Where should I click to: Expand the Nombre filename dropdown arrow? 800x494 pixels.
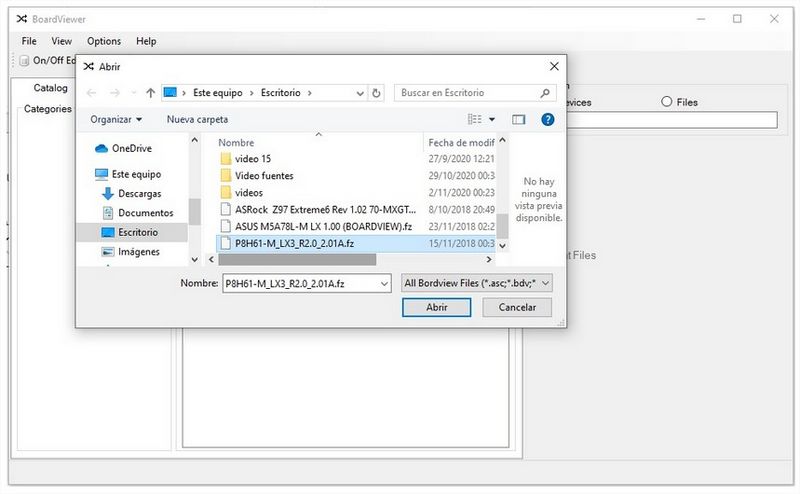pos(384,284)
